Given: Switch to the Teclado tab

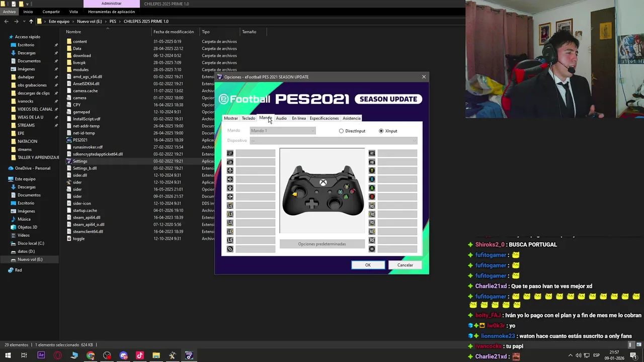Looking at the screenshot, I should coord(249,118).
